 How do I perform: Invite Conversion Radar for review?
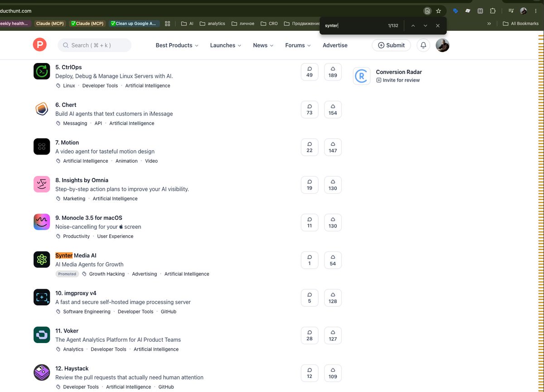coord(398,80)
